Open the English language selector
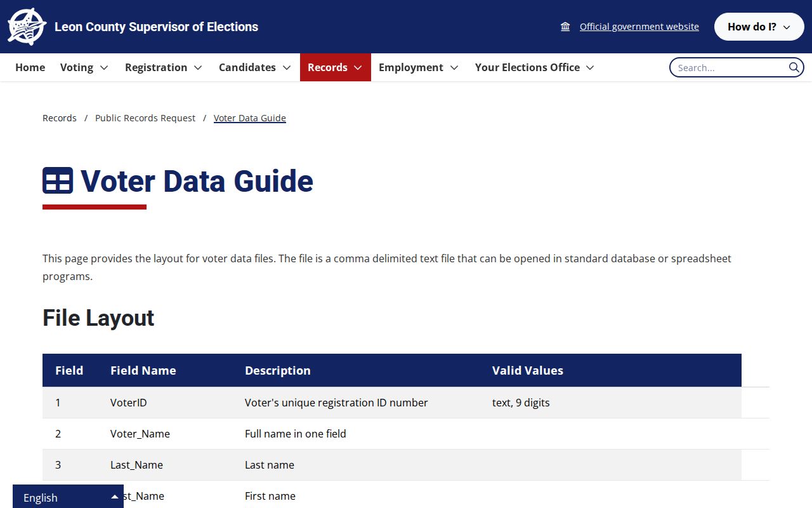812x508 pixels. click(x=68, y=497)
